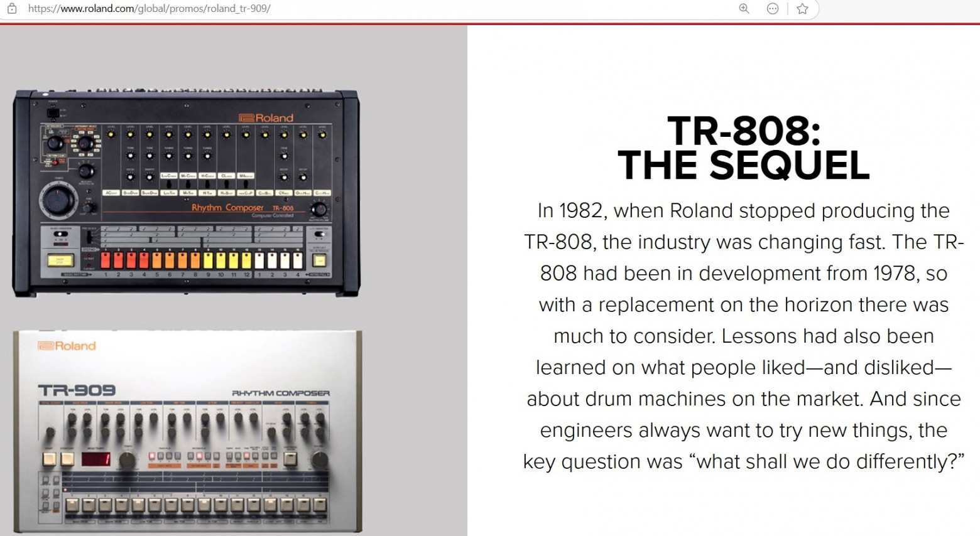980x536 pixels.
Task: Click the line "much to consider. Lessons had also been"
Action: coord(744,336)
